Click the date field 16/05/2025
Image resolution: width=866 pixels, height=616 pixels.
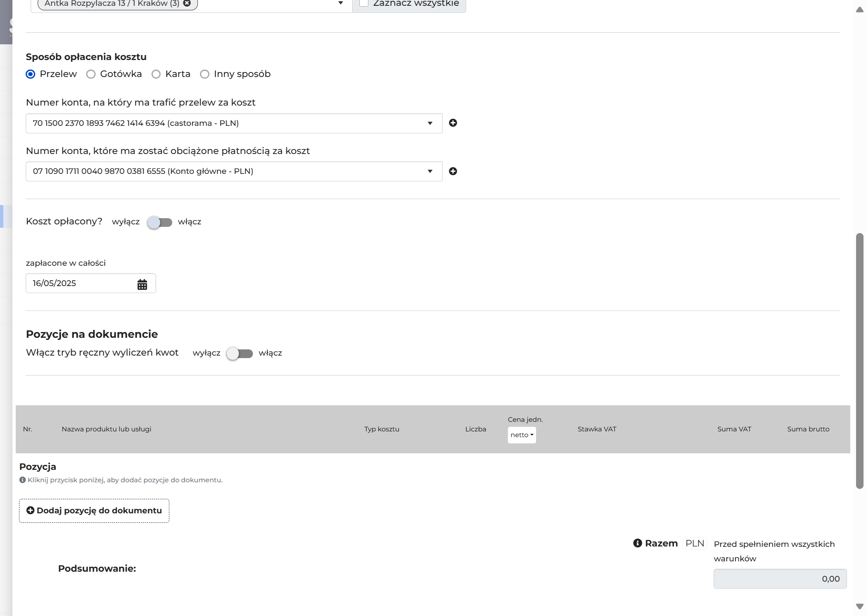pyautogui.click(x=91, y=283)
